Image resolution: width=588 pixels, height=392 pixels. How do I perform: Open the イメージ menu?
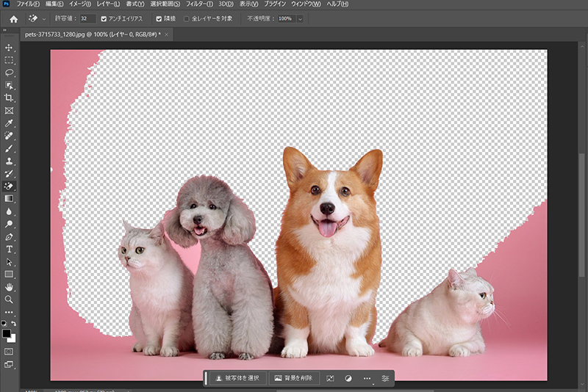click(x=80, y=4)
